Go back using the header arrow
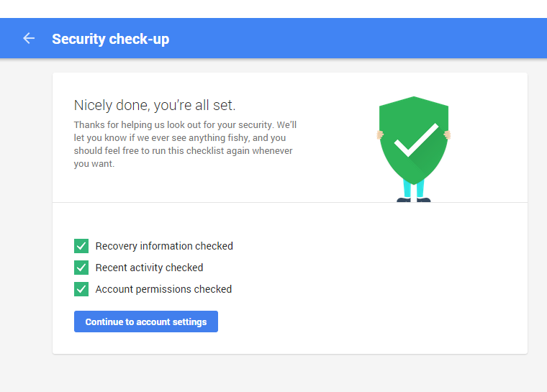Screen dimensions: 547x392 [x=29, y=38]
